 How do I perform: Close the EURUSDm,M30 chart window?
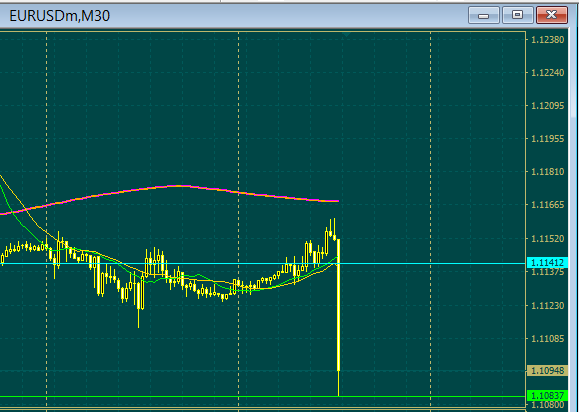(x=551, y=15)
